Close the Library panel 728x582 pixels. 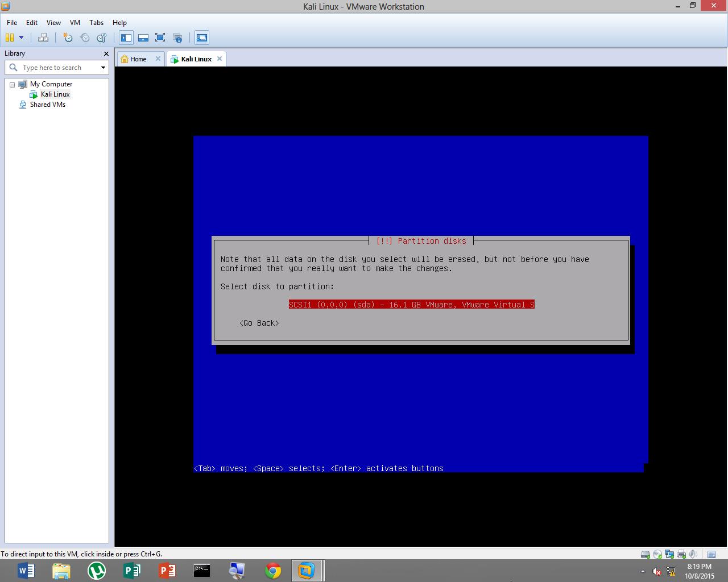coord(106,53)
